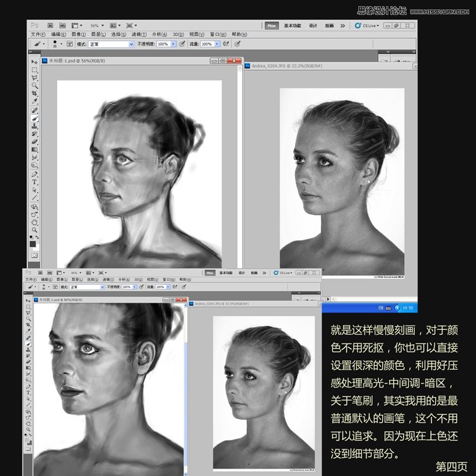Toggle pressure-for-size button in upper options bar
Viewport: 476px width, 476px height.
click(x=237, y=44)
